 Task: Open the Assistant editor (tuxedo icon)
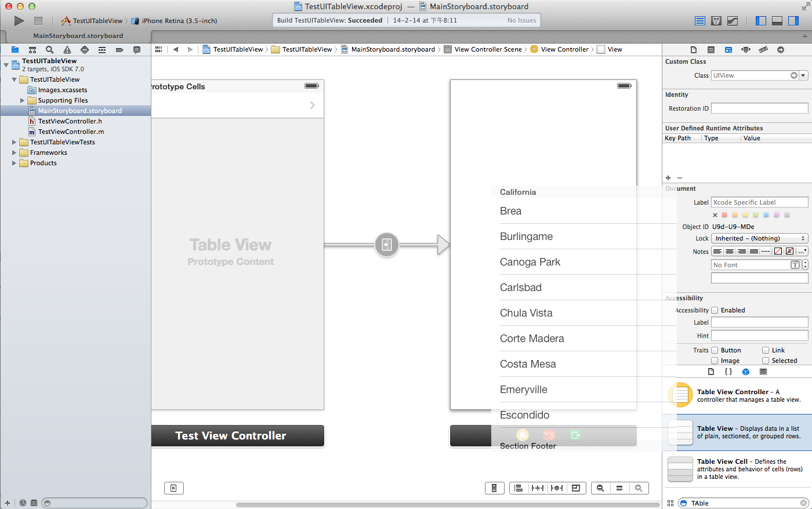(x=716, y=21)
